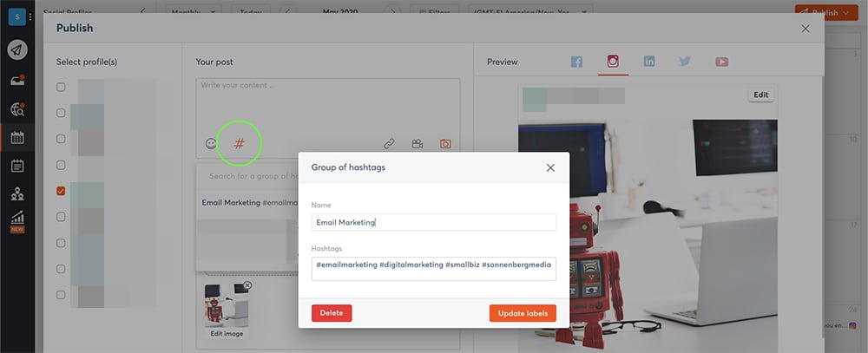868x353 pixels.
Task: Click the insert link icon
Action: pyautogui.click(x=390, y=144)
